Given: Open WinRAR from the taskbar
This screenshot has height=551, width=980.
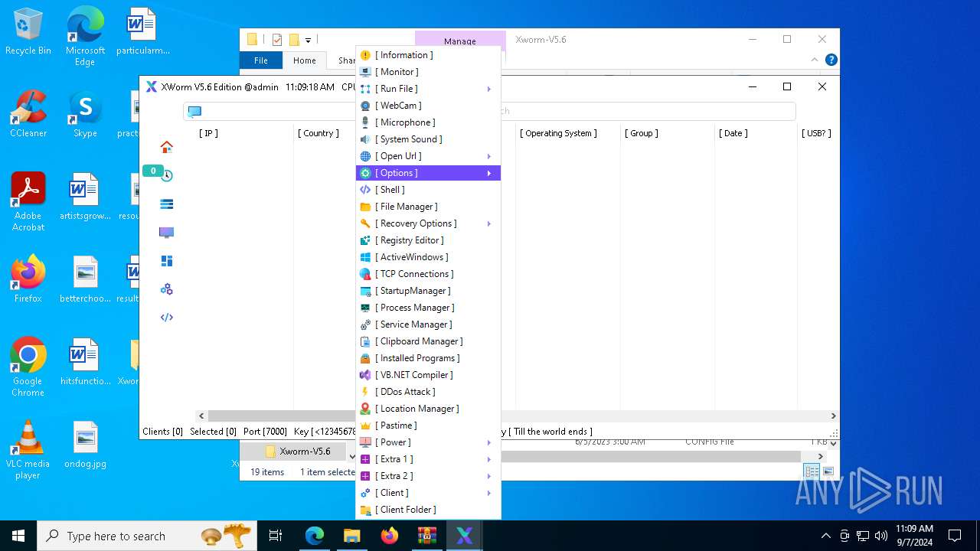Looking at the screenshot, I should pyautogui.click(x=426, y=536).
